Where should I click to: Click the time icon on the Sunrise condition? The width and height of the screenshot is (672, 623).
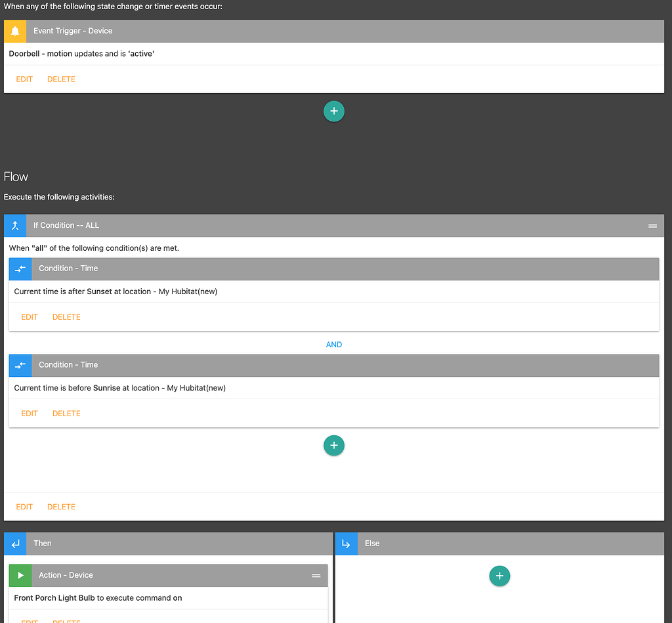coord(20,364)
